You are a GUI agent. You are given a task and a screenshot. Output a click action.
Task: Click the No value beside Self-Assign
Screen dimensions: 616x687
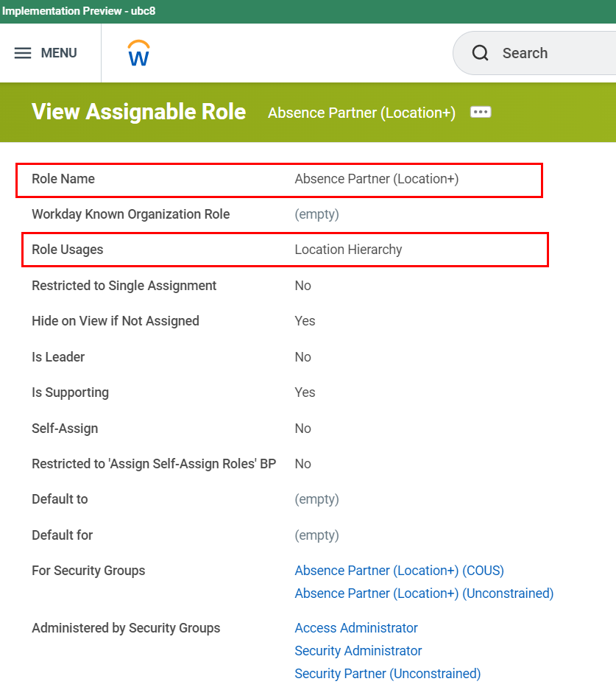point(302,429)
